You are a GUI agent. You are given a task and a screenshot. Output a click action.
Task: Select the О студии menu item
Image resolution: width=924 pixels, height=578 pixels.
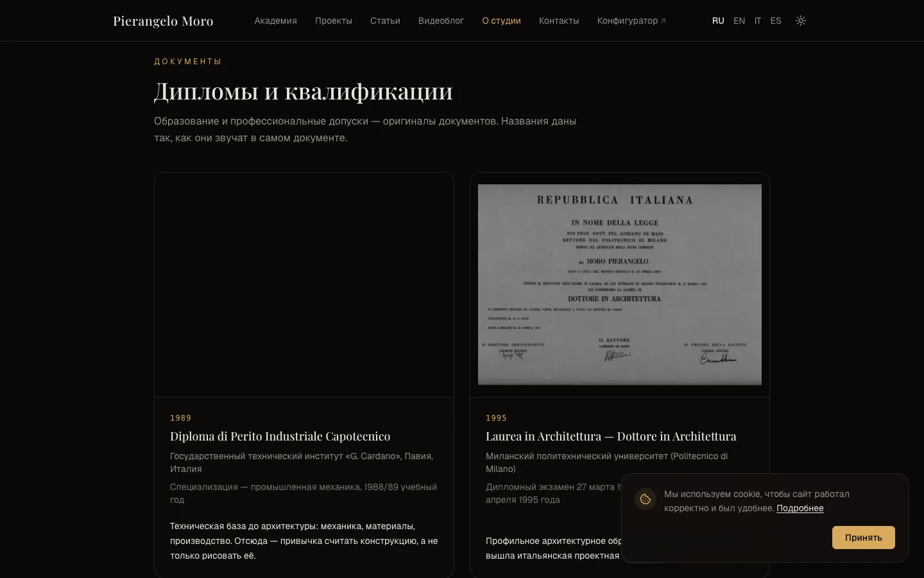coord(501,21)
